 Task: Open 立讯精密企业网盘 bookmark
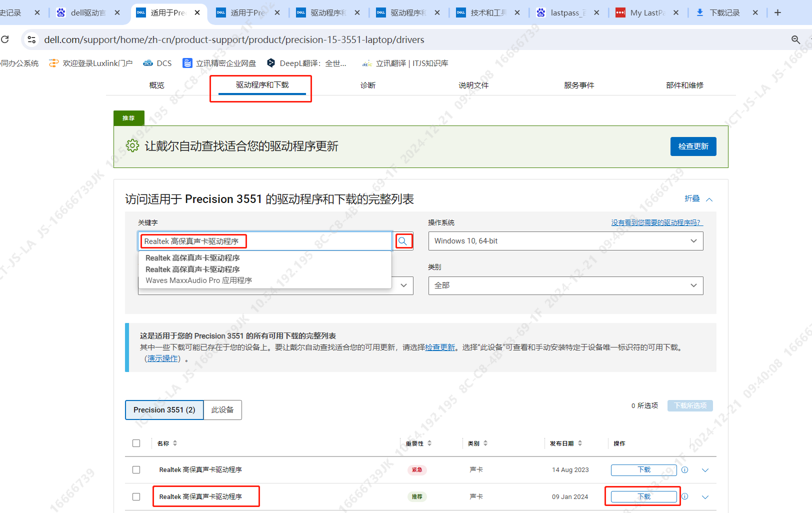219,63
